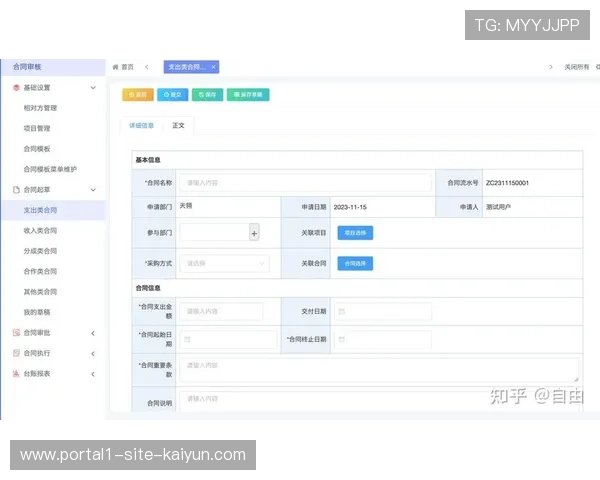Switch to the 详细信息 tab
The image size is (600, 480).
click(141, 126)
